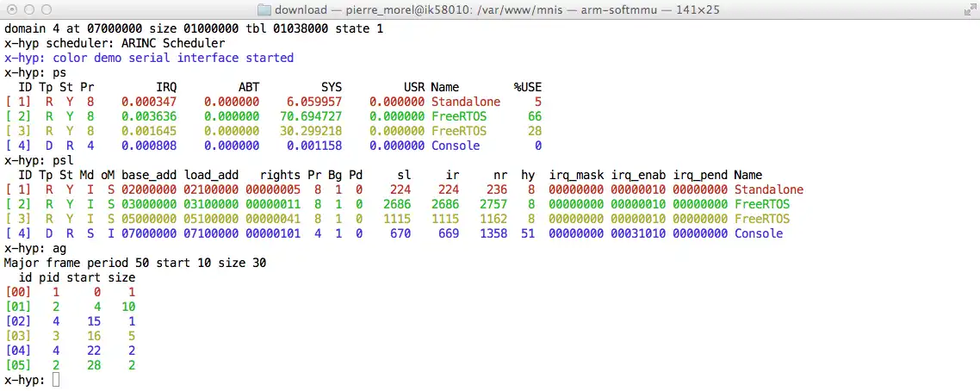Click base address 07000000 in psl table
The width and height of the screenshot is (980, 391).
coord(149,233)
